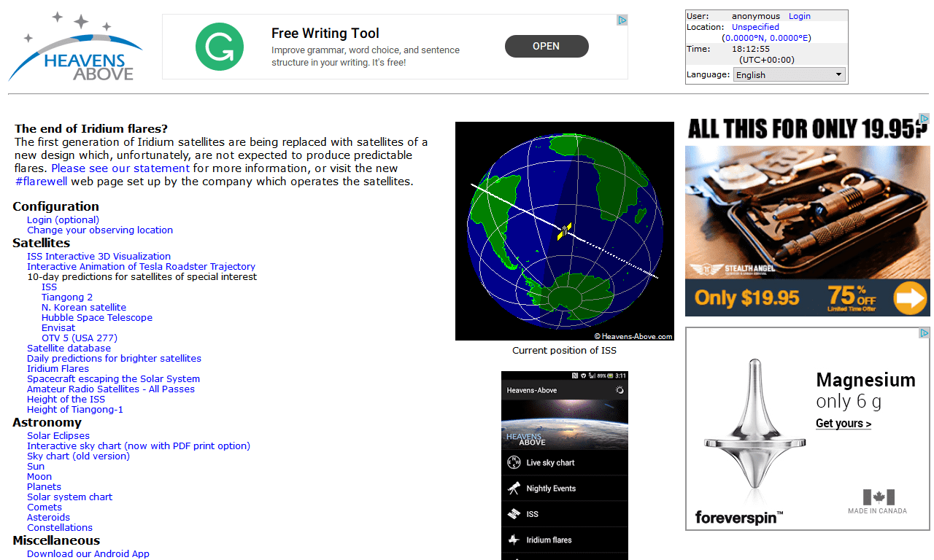Screen dimensions: 934x560
Task: Open Login (optional) under Configuration
Action: pyautogui.click(x=63, y=219)
